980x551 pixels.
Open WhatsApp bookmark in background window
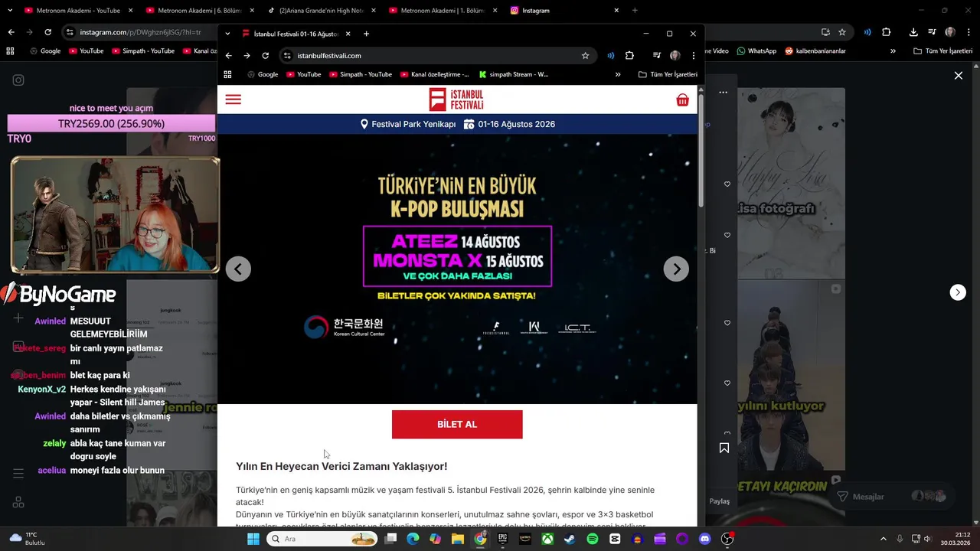coord(756,51)
